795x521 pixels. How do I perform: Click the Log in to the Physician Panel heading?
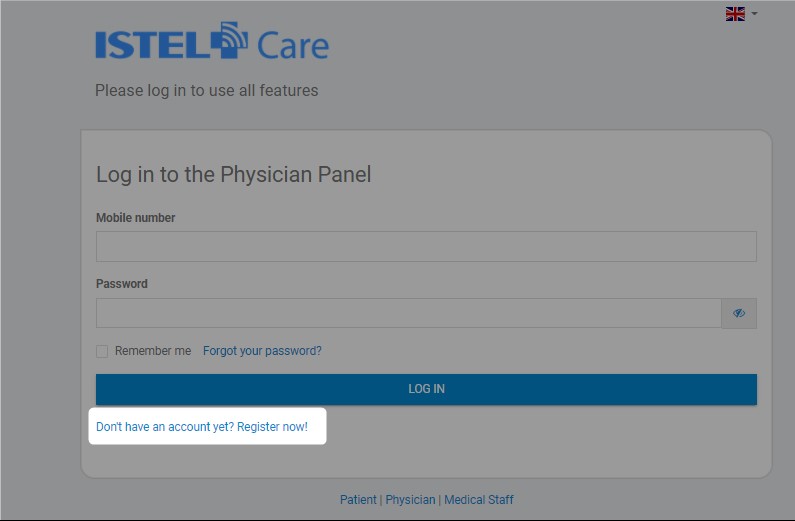[x=234, y=175]
